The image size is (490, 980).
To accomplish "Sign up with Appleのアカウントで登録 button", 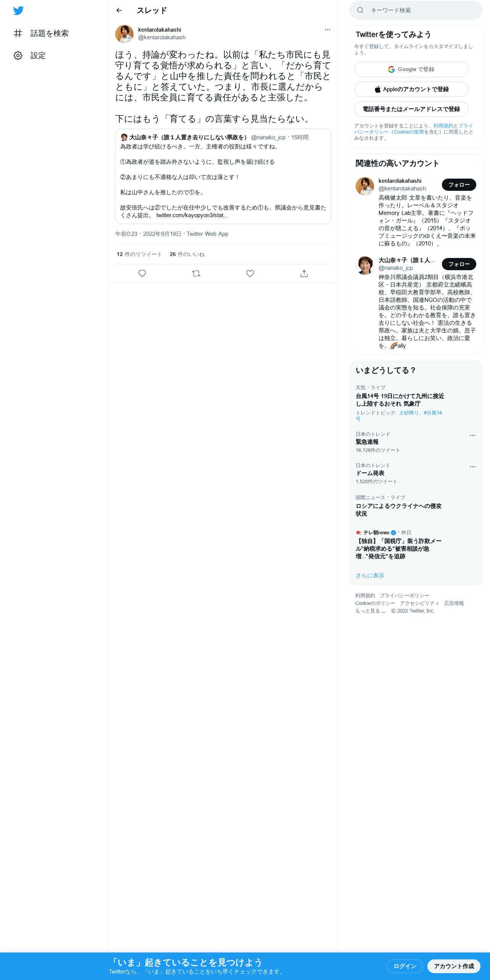I will point(411,89).
